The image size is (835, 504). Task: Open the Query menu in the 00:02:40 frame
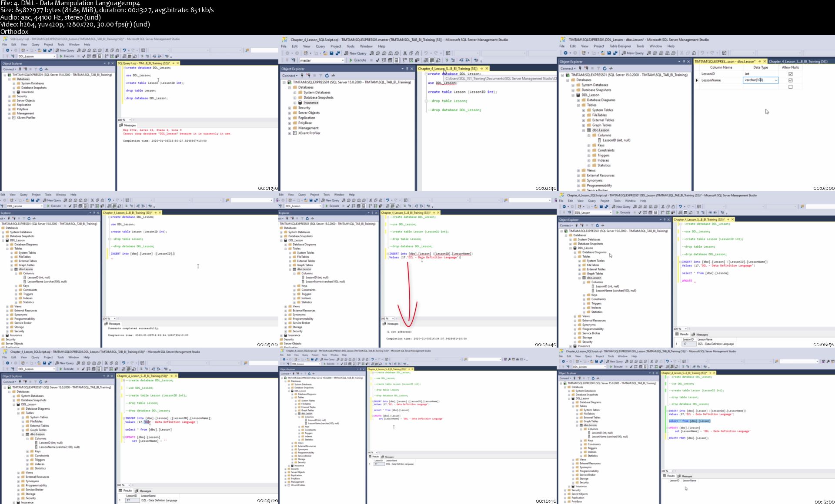click(321, 46)
